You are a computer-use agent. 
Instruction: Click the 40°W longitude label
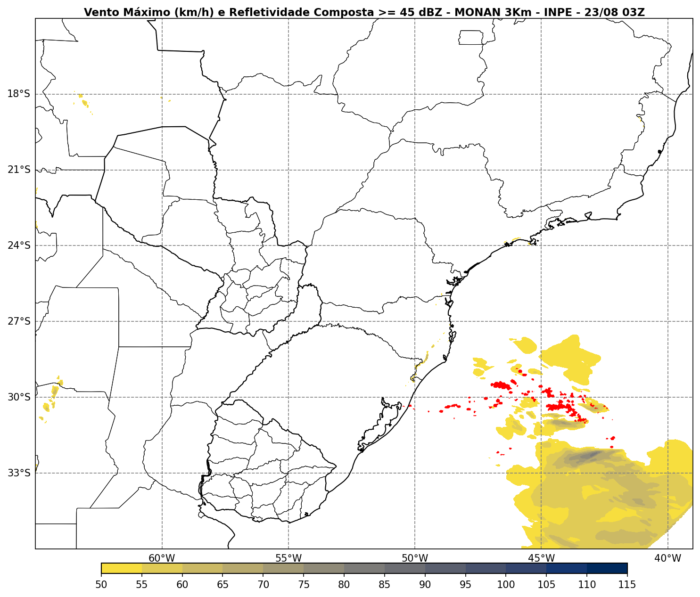pyautogui.click(x=667, y=558)
